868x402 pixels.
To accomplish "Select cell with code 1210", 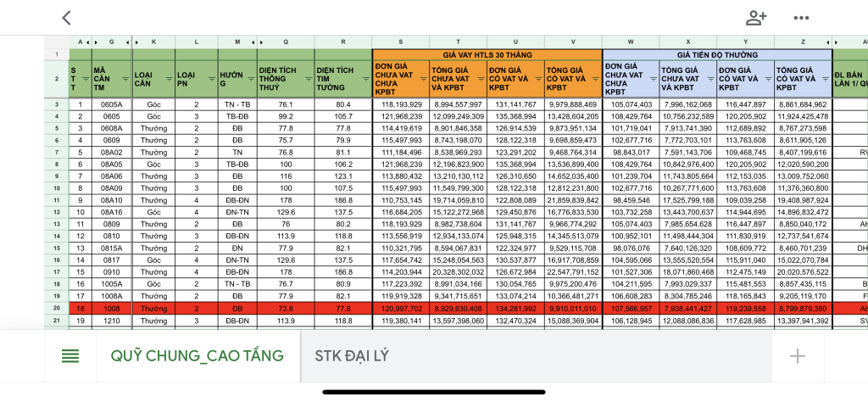I will pos(112,321).
